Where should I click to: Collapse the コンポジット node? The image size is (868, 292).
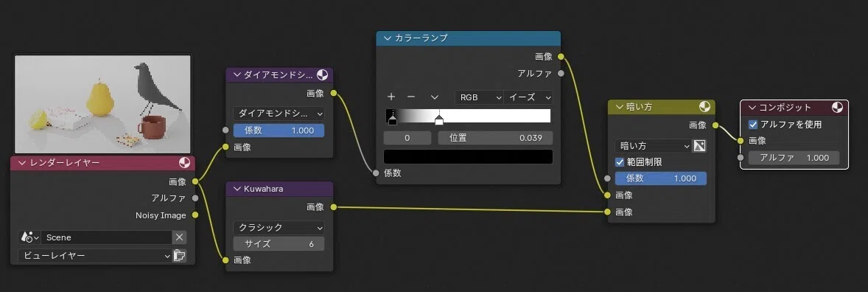(752, 108)
